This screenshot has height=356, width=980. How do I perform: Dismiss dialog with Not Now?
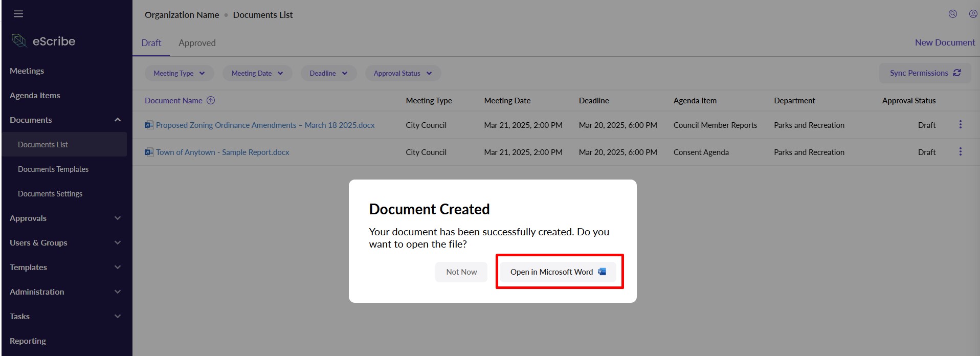[x=461, y=272]
